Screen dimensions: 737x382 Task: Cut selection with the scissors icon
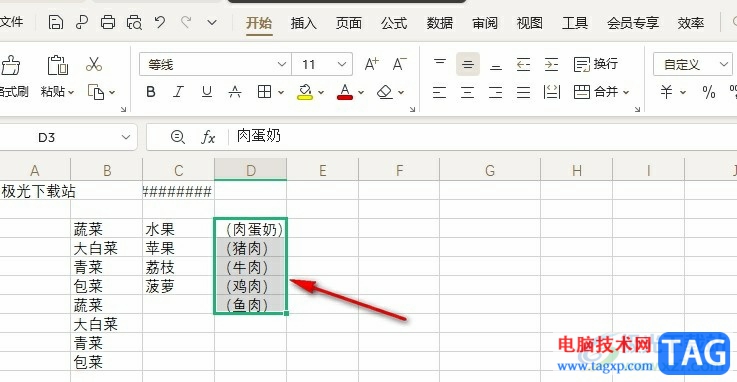pyautogui.click(x=94, y=64)
